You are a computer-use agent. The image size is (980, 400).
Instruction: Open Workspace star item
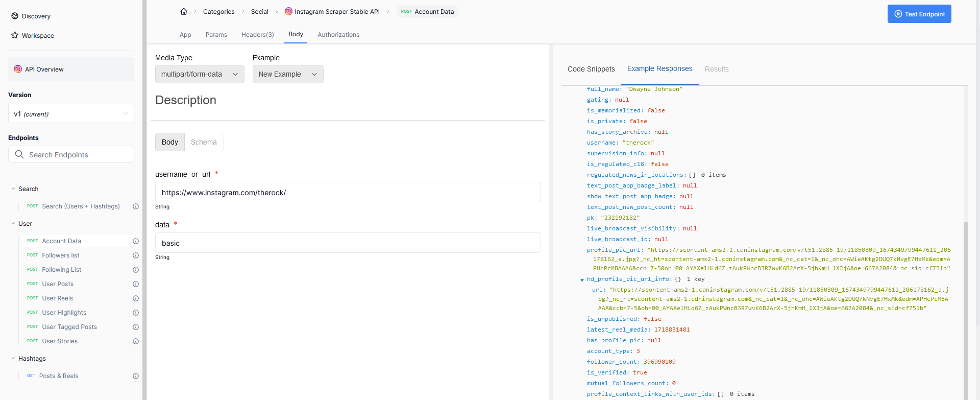[x=33, y=36]
